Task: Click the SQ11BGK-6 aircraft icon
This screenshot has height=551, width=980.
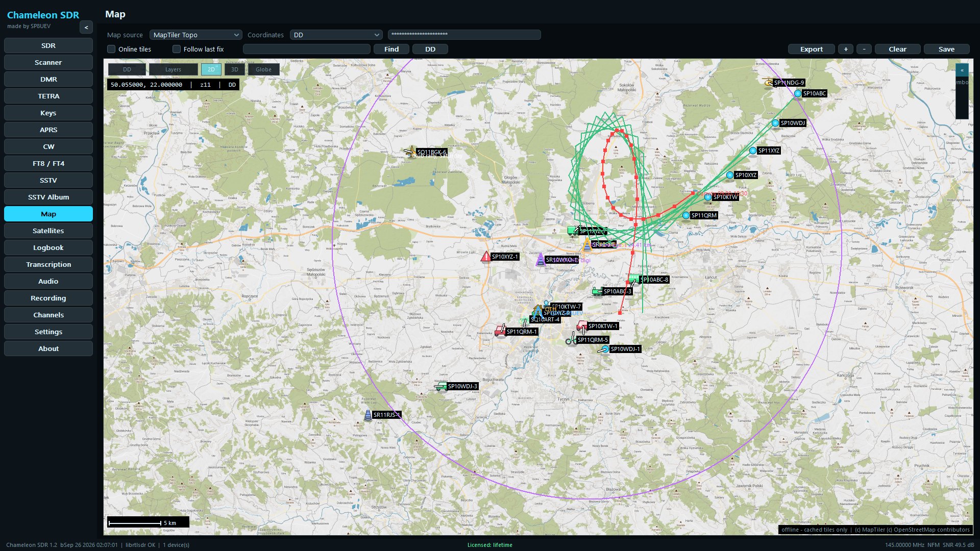Action: pyautogui.click(x=411, y=151)
